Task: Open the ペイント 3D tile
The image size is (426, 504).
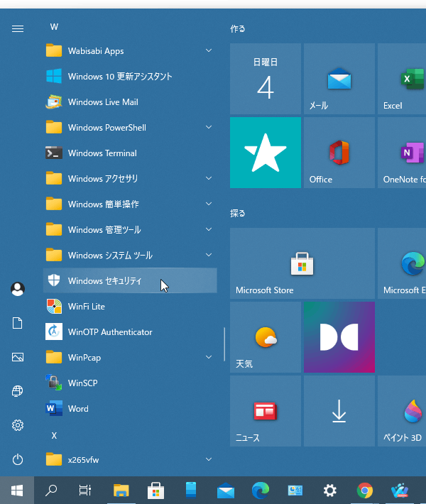Action: click(x=402, y=411)
